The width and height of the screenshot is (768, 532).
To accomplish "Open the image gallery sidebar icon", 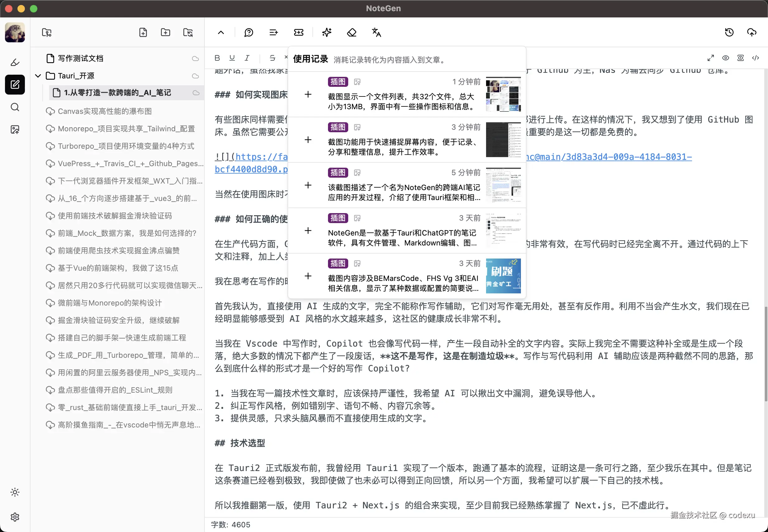I will (x=15, y=129).
